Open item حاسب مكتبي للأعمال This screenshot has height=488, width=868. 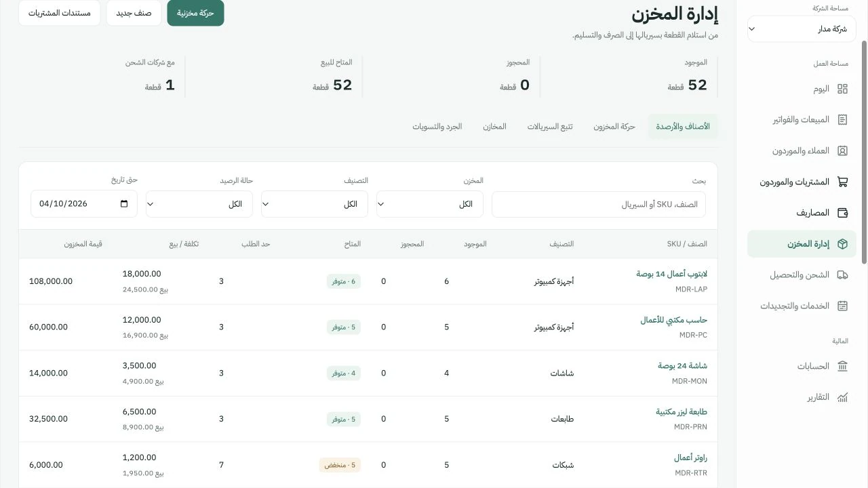(673, 320)
